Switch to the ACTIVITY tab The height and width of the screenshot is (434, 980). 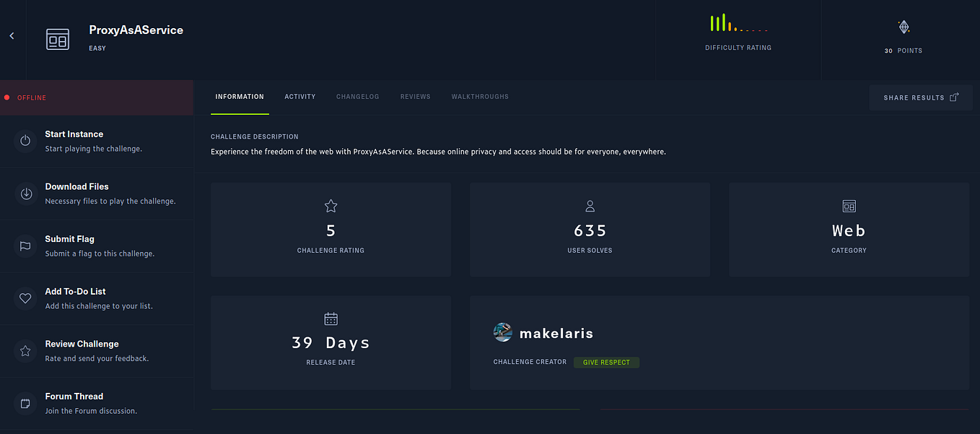coord(299,96)
